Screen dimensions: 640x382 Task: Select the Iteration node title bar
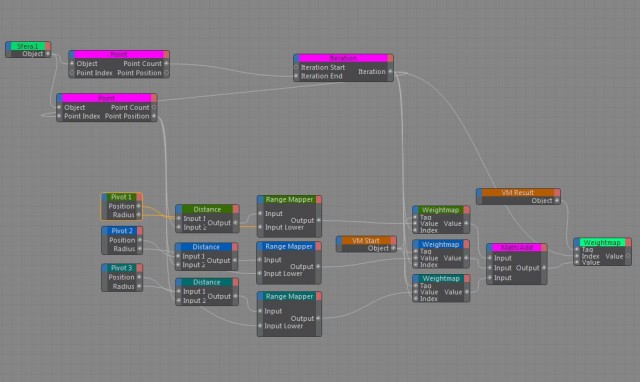click(343, 58)
